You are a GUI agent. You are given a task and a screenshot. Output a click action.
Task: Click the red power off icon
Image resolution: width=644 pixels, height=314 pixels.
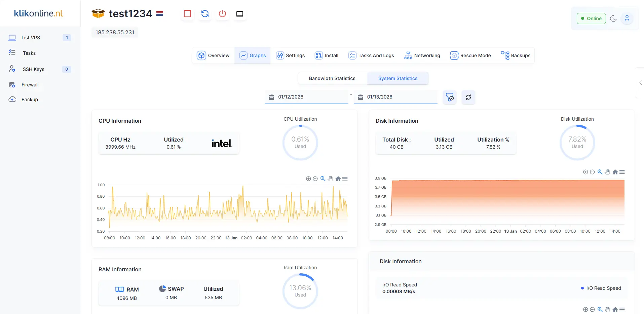[222, 14]
